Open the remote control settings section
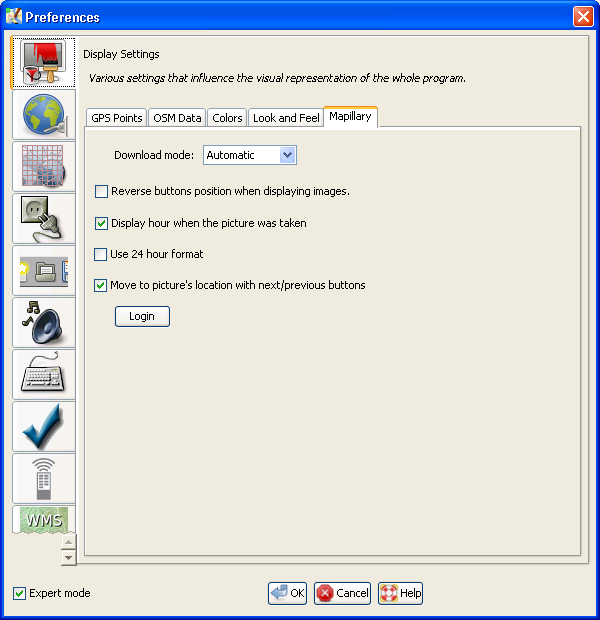Viewport: 600px width, 620px height. [42, 479]
